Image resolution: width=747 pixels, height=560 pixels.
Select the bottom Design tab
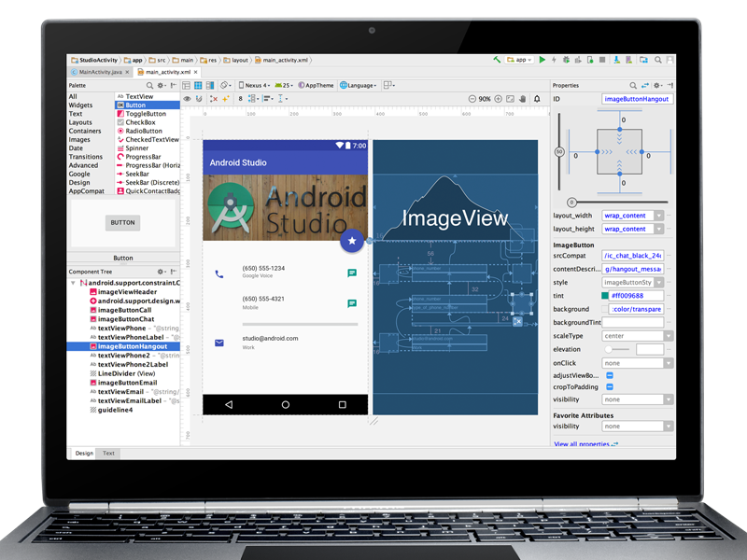click(x=84, y=454)
